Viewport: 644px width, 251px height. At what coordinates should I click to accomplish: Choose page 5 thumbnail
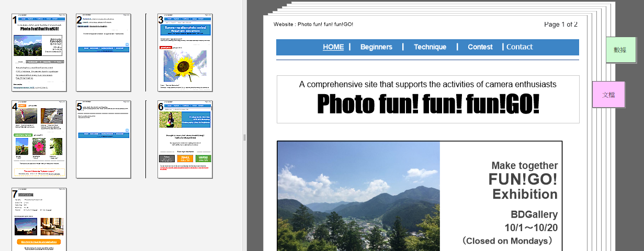(x=104, y=140)
